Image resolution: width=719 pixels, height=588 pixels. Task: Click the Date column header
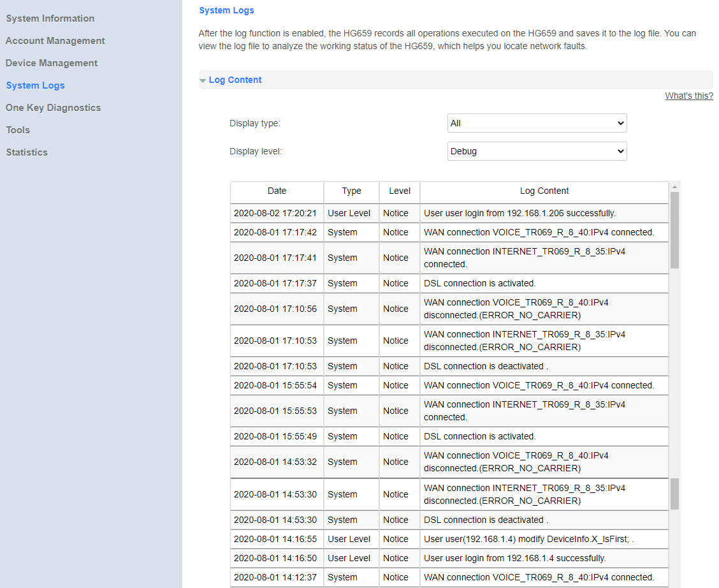[x=277, y=191]
